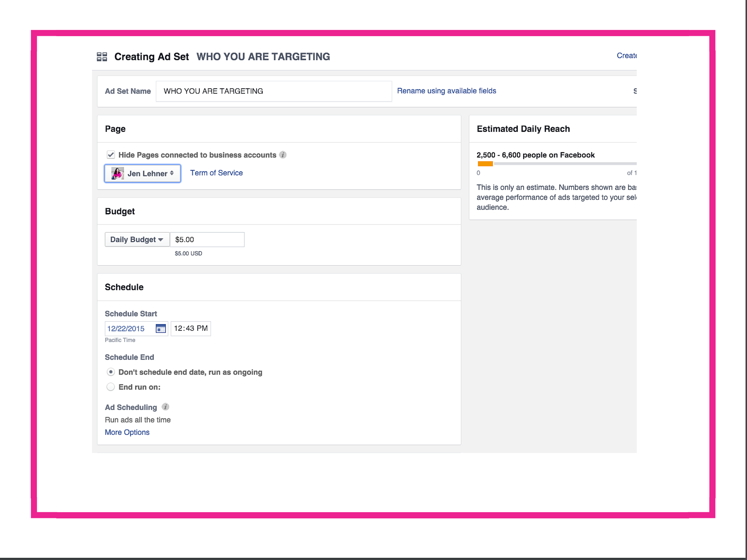Click the grid icon beside Creating Ad Set
The width and height of the screenshot is (747, 560).
(102, 57)
